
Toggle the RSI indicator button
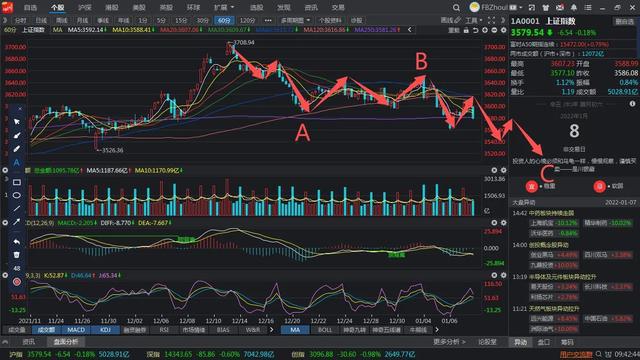(x=164, y=330)
